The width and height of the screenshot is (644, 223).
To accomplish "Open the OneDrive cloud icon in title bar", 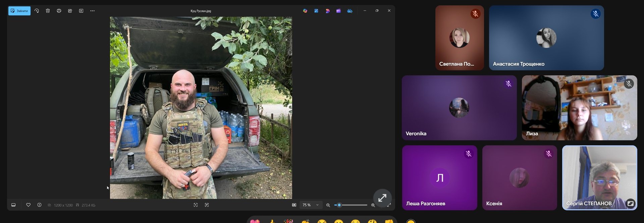I will (350, 11).
